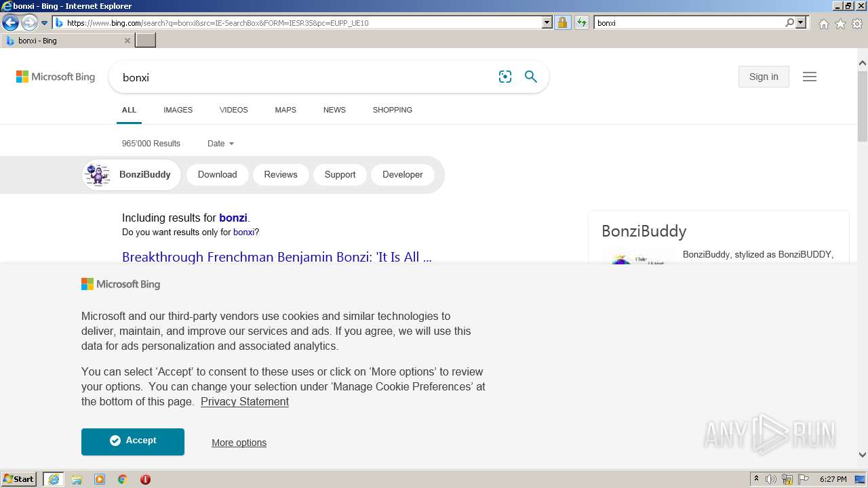Click the BonziBuddy chip with gorilla image
This screenshot has width=868, height=488.
coord(132,174)
